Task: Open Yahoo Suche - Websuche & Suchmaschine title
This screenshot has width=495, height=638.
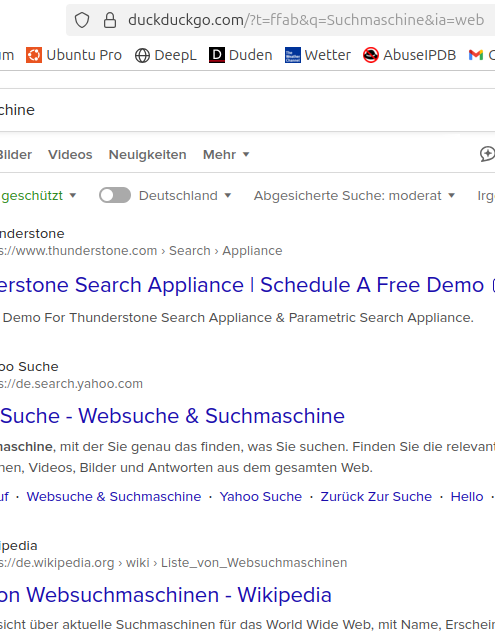Action: [172, 416]
